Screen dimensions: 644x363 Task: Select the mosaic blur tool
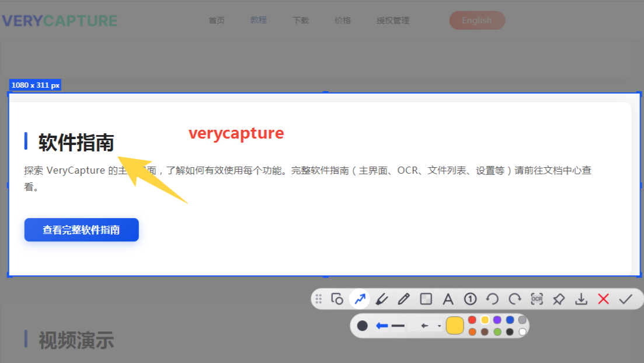tap(426, 299)
